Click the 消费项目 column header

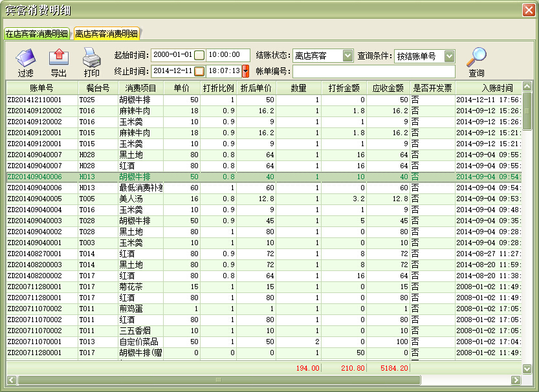point(140,88)
